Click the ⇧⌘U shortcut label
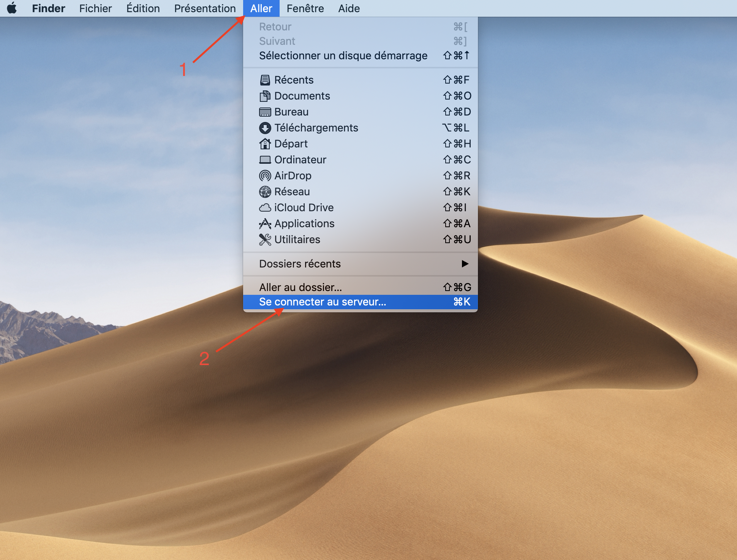 point(457,239)
